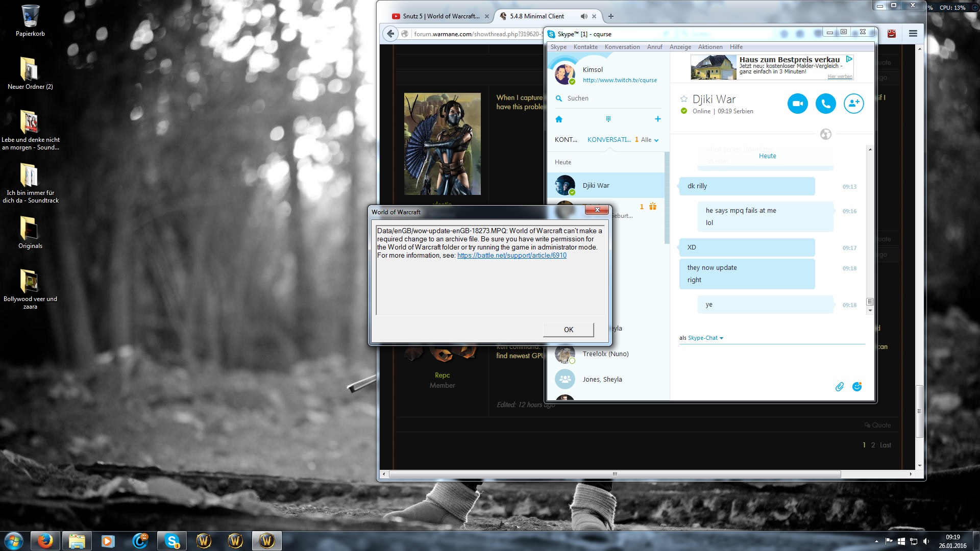Add people to the Skype conversation
Screen dimensions: 980x551
point(853,104)
